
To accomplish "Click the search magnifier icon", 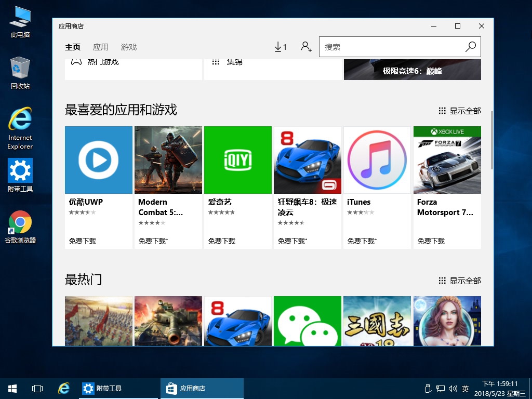I will pyautogui.click(x=470, y=47).
